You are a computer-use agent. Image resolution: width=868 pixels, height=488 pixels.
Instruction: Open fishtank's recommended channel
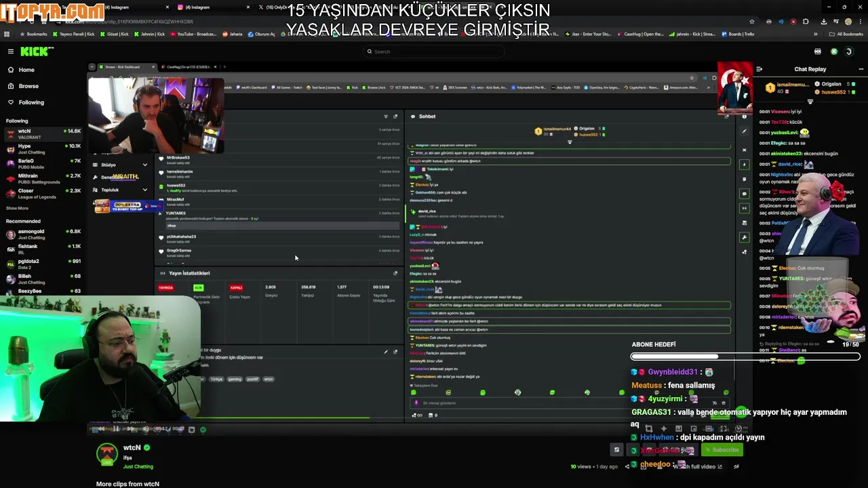click(x=43, y=249)
